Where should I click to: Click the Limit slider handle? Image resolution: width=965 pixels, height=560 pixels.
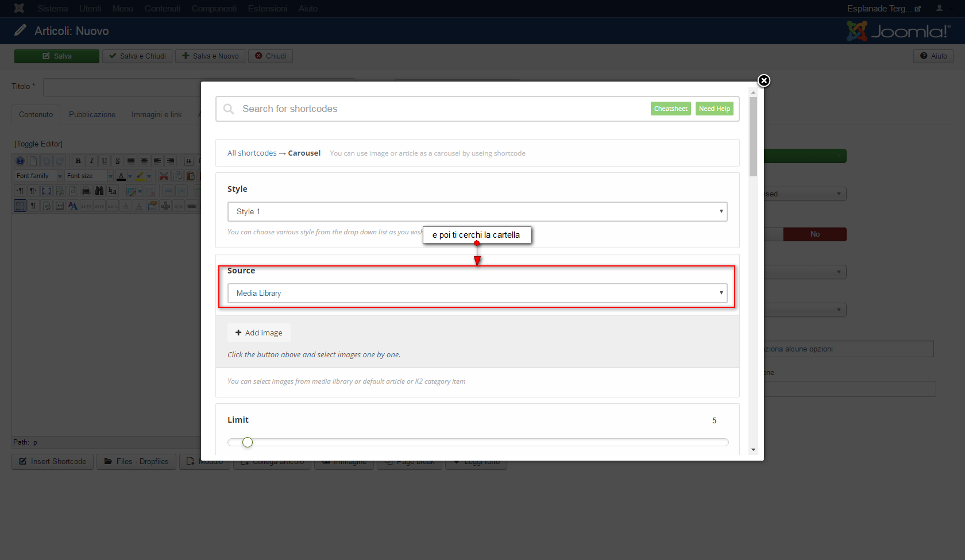pyautogui.click(x=248, y=442)
